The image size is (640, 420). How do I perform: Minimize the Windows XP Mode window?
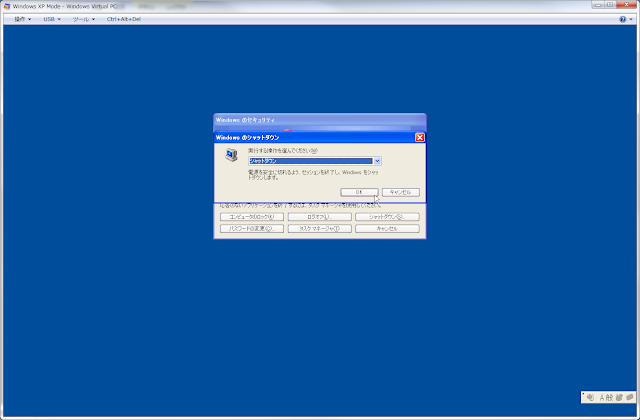[598, 5]
